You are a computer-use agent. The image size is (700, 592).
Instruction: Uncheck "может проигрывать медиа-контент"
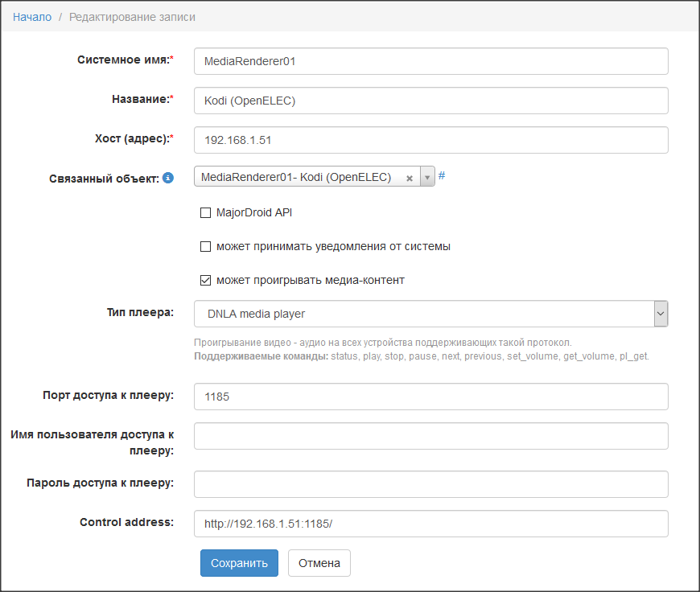click(x=205, y=281)
